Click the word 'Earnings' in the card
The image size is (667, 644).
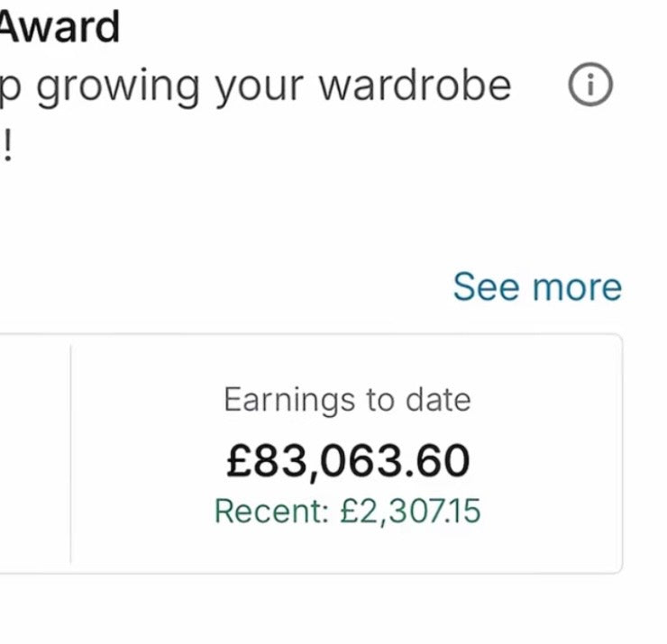click(x=282, y=400)
